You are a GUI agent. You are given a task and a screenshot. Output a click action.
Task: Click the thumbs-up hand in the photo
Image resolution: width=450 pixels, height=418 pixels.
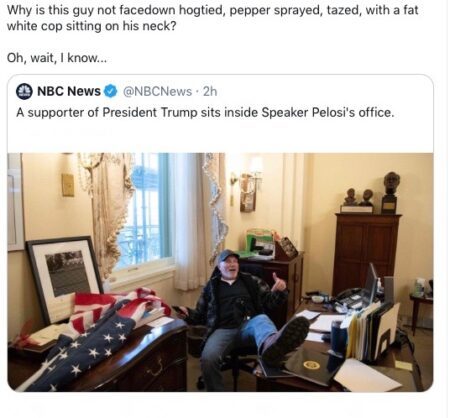[278, 283]
